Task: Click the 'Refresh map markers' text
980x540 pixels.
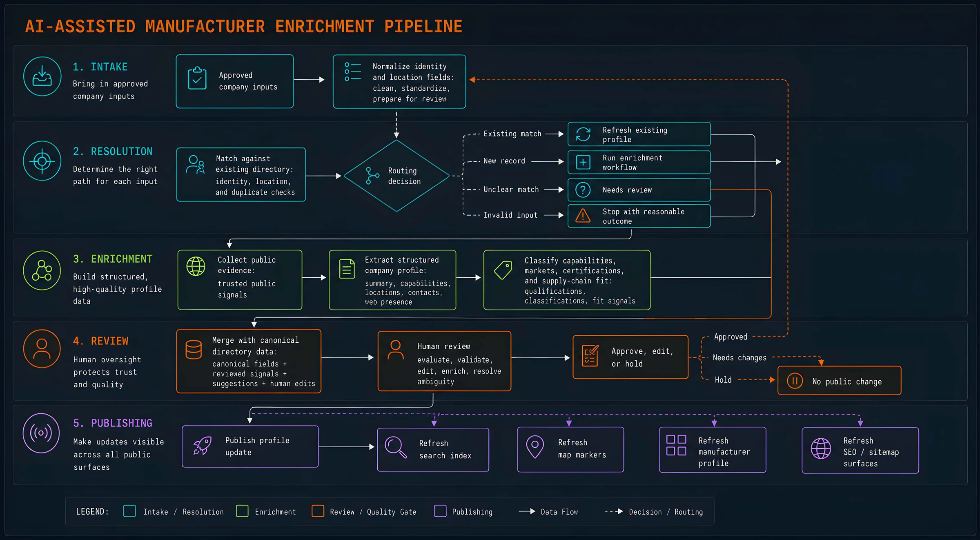Action: pos(582,449)
